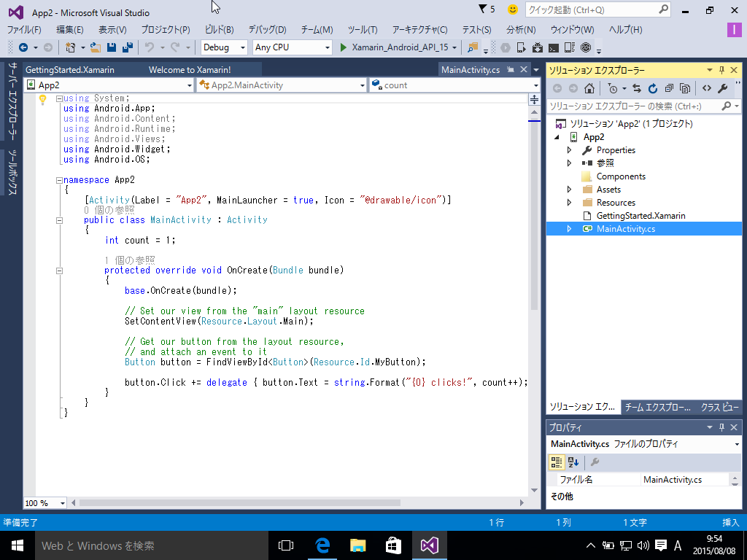The height and width of the screenshot is (560, 747).
Task: Click the Save All toolbar icon
Action: click(127, 47)
